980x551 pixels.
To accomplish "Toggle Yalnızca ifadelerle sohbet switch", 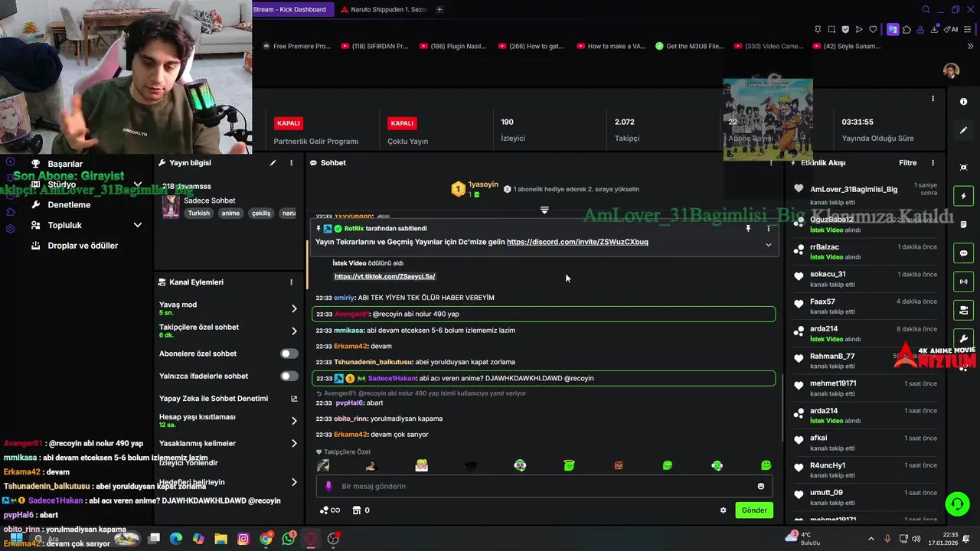I will click(x=289, y=376).
